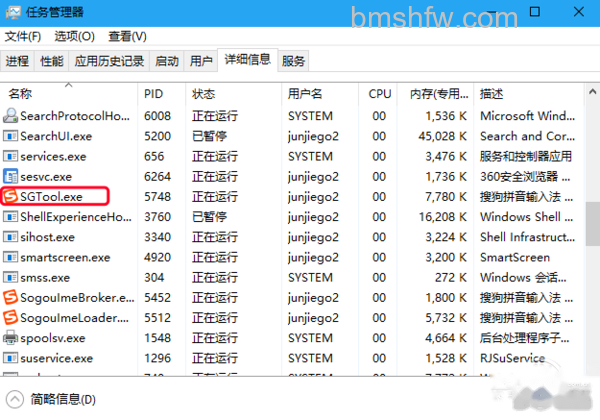Click the SearchProtocolHost process icon
Viewport: 600px width, 420px height.
(10, 116)
